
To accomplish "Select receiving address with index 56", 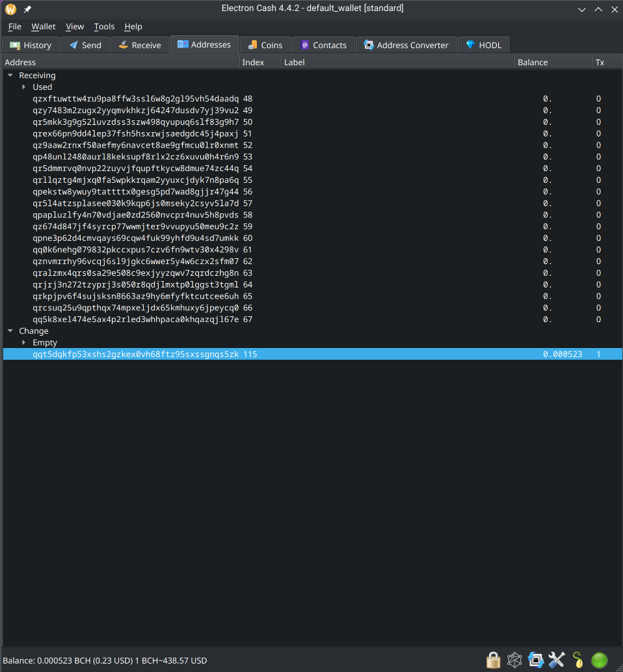I will tap(312, 191).
